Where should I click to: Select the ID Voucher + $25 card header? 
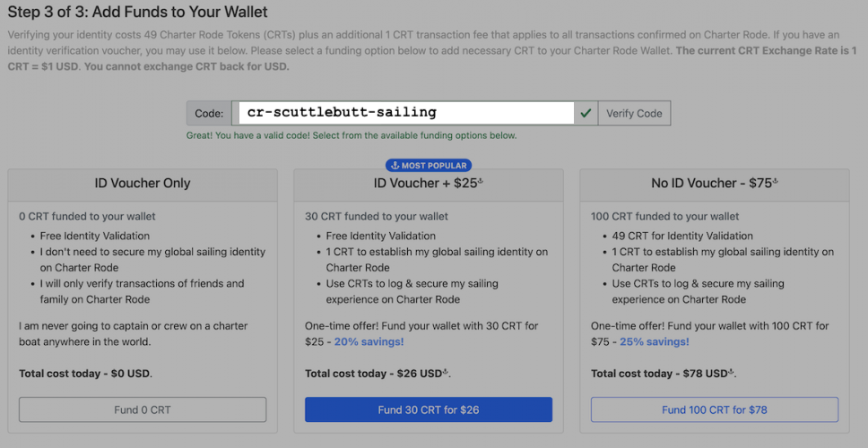429,185
